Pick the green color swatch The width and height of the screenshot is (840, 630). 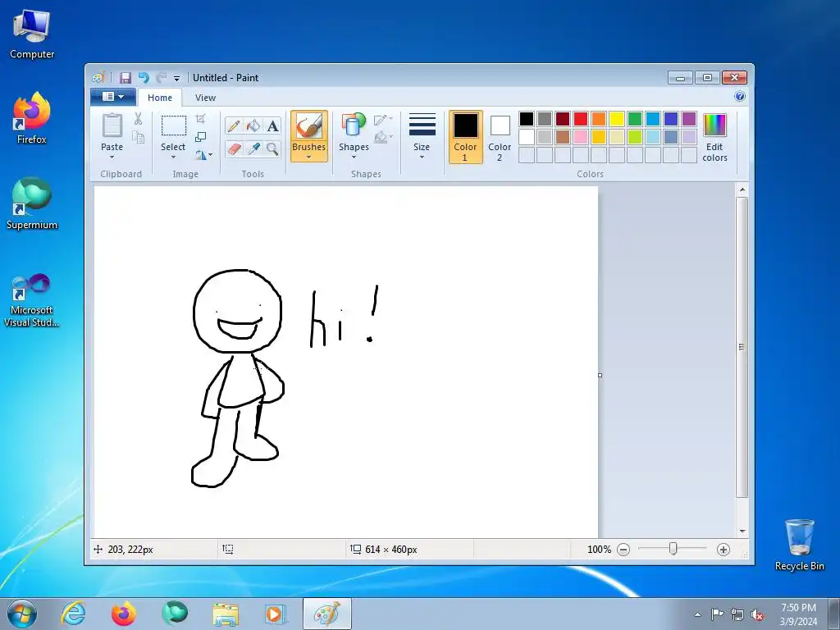[635, 119]
